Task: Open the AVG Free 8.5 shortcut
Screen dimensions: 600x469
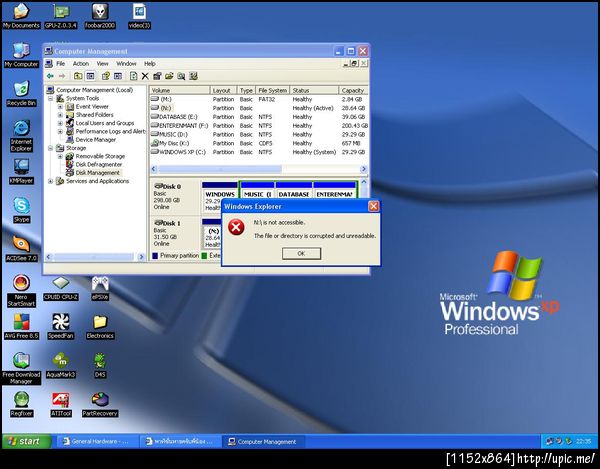Action: [x=21, y=326]
